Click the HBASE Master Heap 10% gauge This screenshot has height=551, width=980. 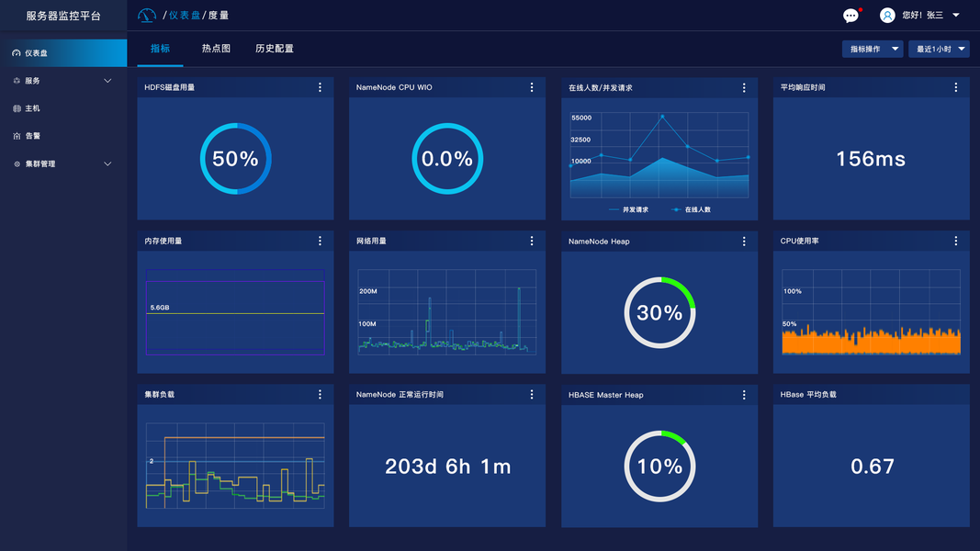pos(659,466)
